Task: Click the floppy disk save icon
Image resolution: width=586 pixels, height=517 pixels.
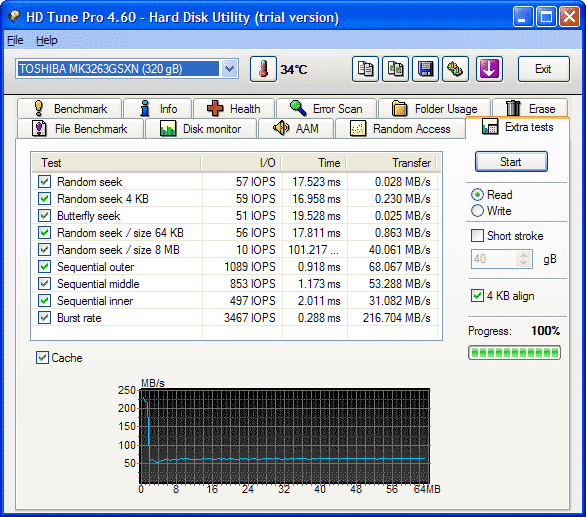Action: [x=425, y=69]
